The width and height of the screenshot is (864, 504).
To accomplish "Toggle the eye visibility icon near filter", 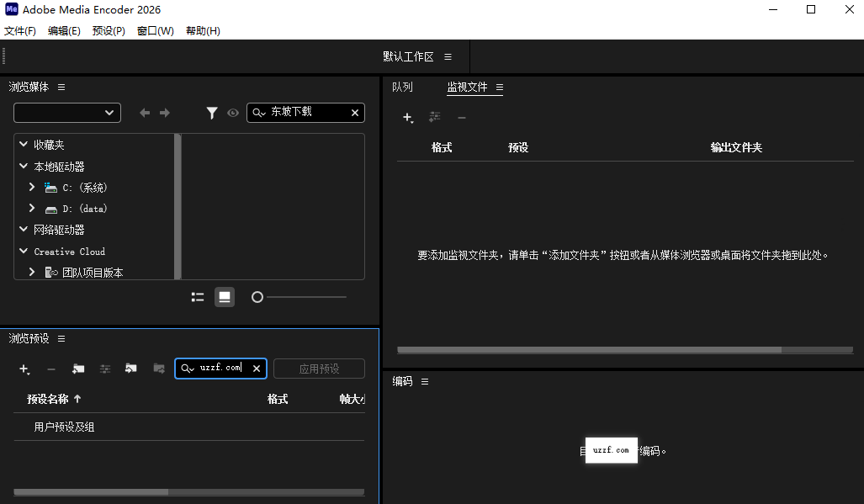I will click(x=233, y=113).
